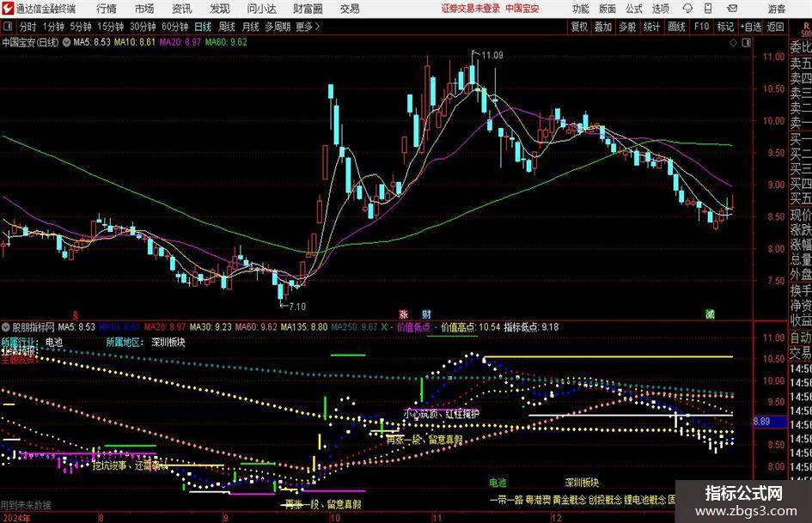Switch to the 周线 weekly period
The width and height of the screenshot is (812, 523).
pyautogui.click(x=227, y=27)
